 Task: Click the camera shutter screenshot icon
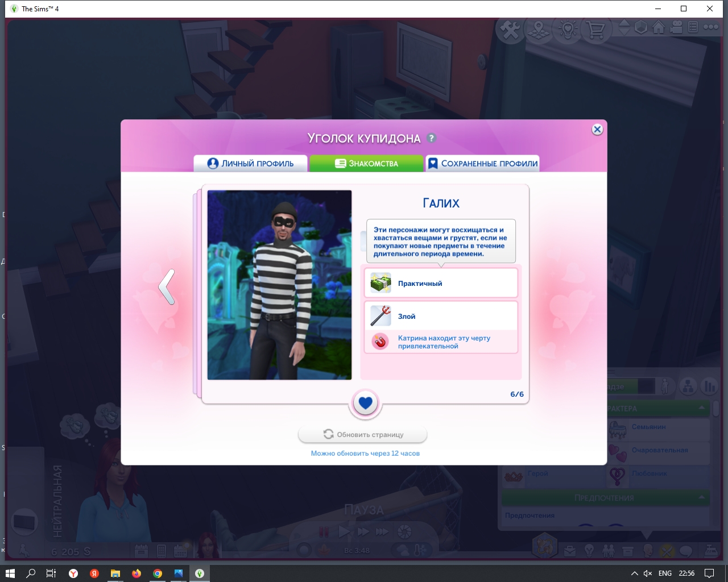click(404, 532)
